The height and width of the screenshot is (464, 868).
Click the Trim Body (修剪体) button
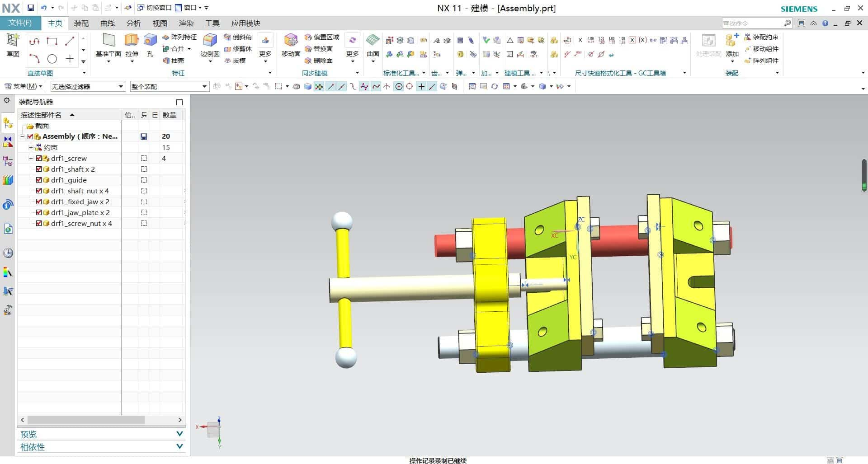238,49
